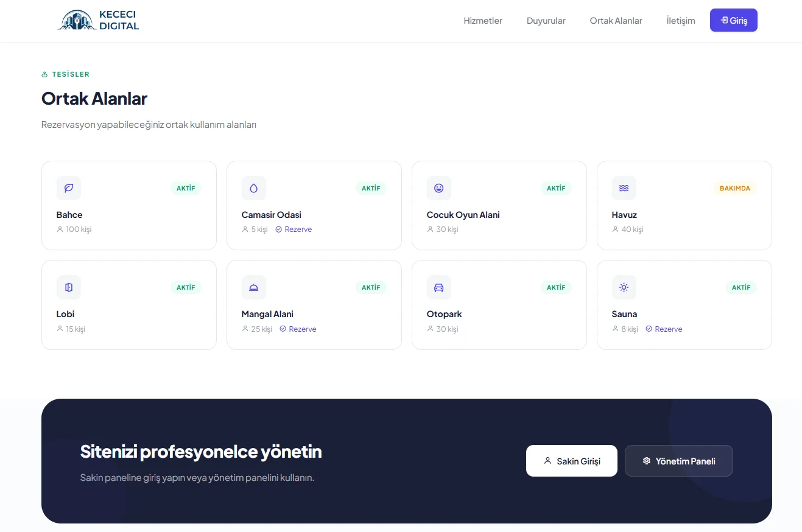The image size is (802, 532).
Task: Click the BAKIMDA badge on Havuz card
Action: (735, 188)
